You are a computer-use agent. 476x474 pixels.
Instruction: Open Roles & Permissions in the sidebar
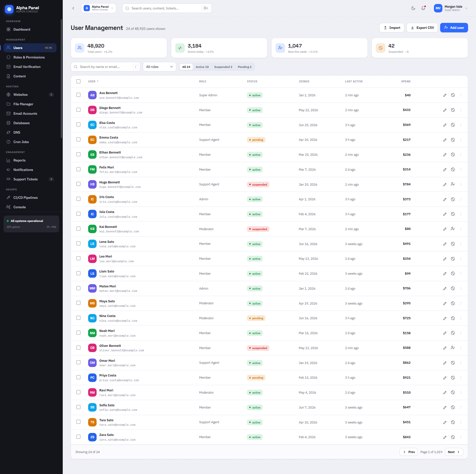[x=30, y=57]
